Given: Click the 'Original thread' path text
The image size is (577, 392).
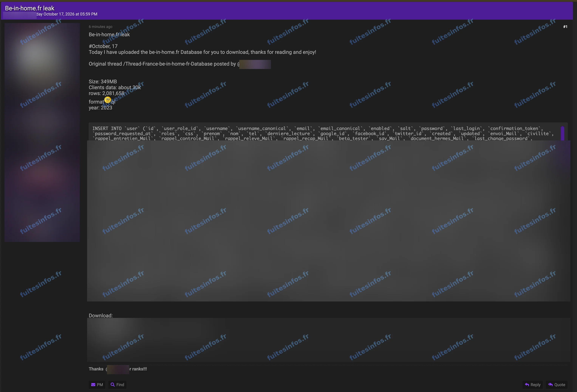Looking at the screenshot, I should pos(164,64).
